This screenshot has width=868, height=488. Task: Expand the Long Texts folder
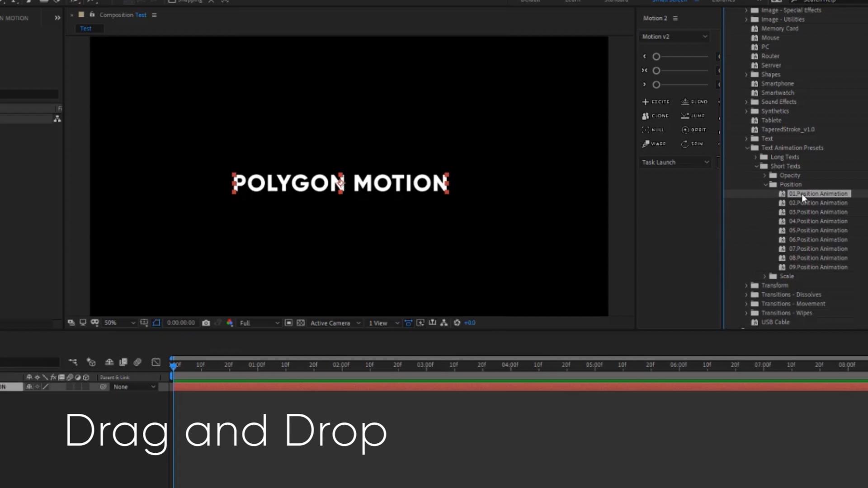click(x=756, y=157)
